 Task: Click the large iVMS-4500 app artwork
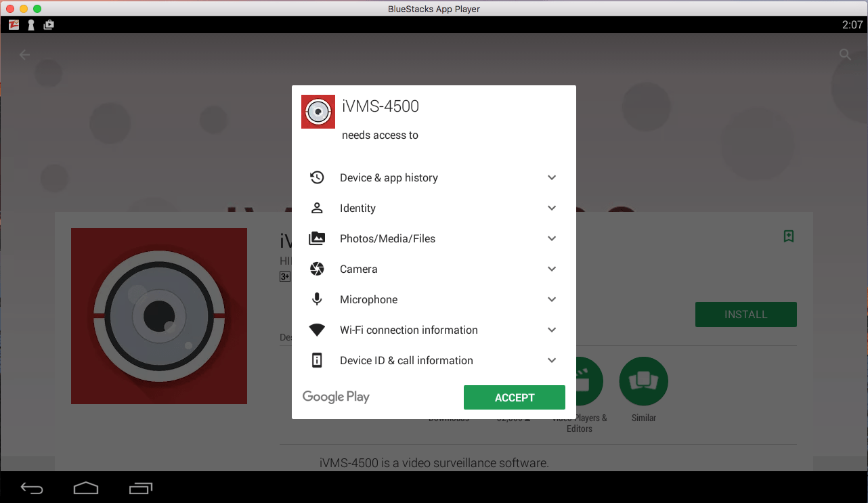(x=159, y=316)
